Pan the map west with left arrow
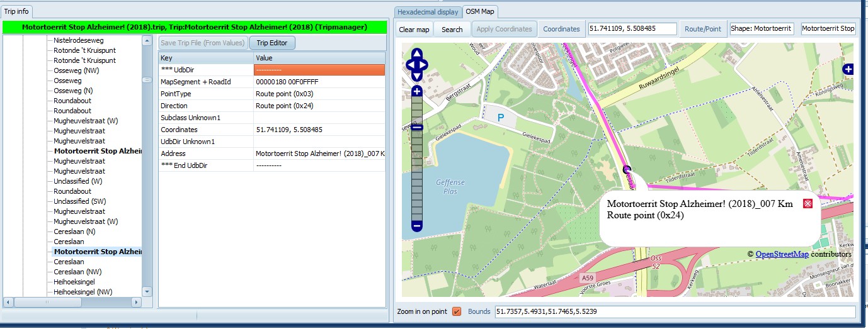The width and height of the screenshot is (868, 329). coord(411,64)
